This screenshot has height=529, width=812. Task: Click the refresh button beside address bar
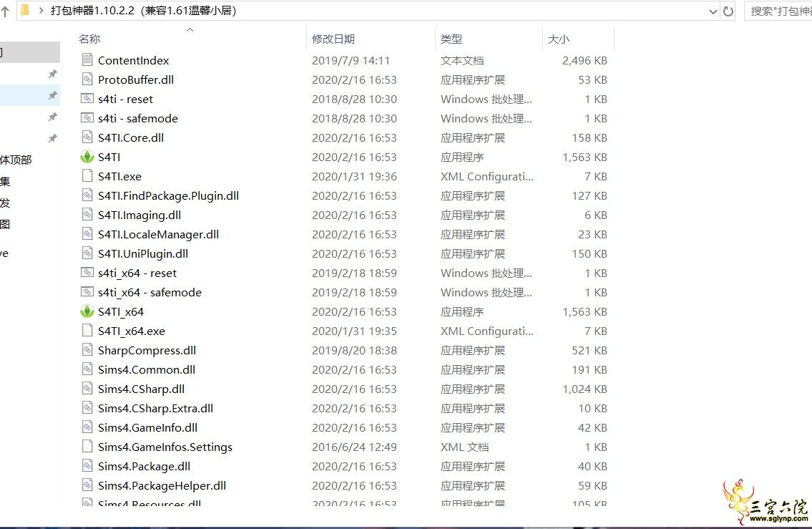click(728, 11)
